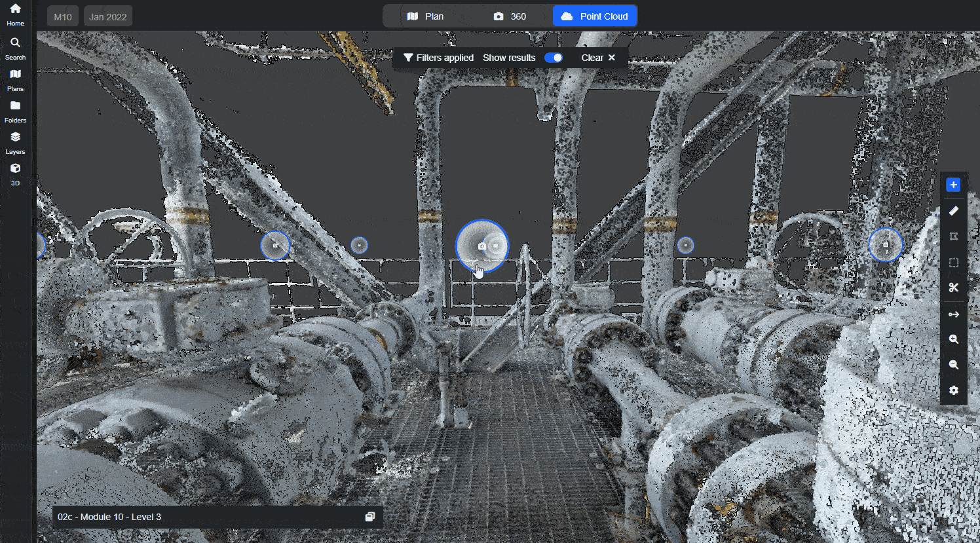Screen dimensions: 980x543
Task: Go to Home in the sidebar
Action: coord(15,14)
